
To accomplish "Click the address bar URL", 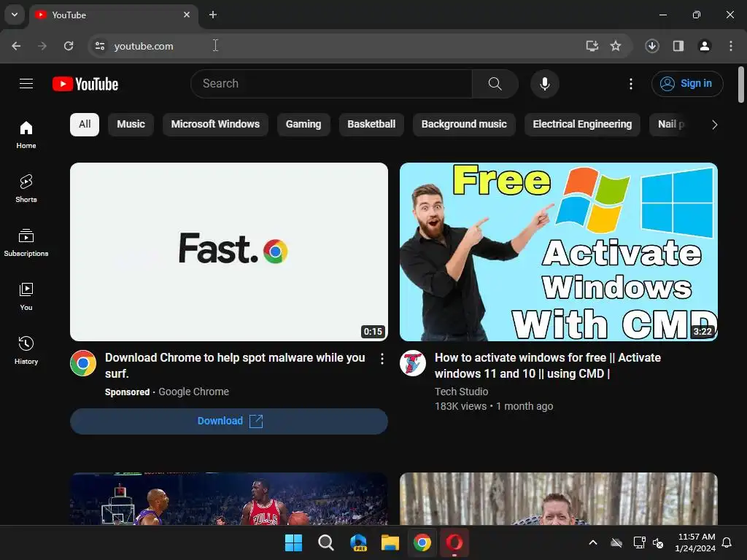I will [144, 46].
